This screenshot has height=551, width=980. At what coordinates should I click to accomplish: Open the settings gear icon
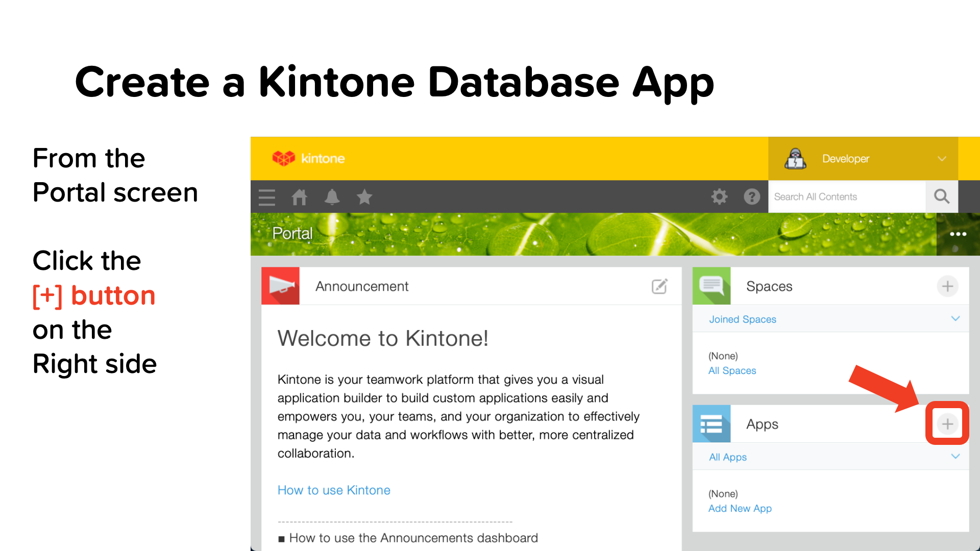[719, 196]
